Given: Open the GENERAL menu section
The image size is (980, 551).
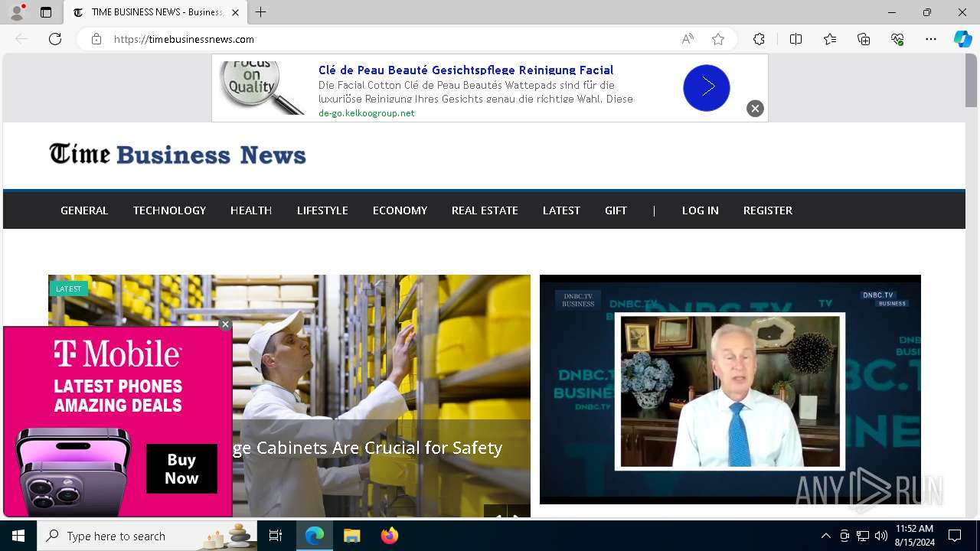Looking at the screenshot, I should click(84, 210).
